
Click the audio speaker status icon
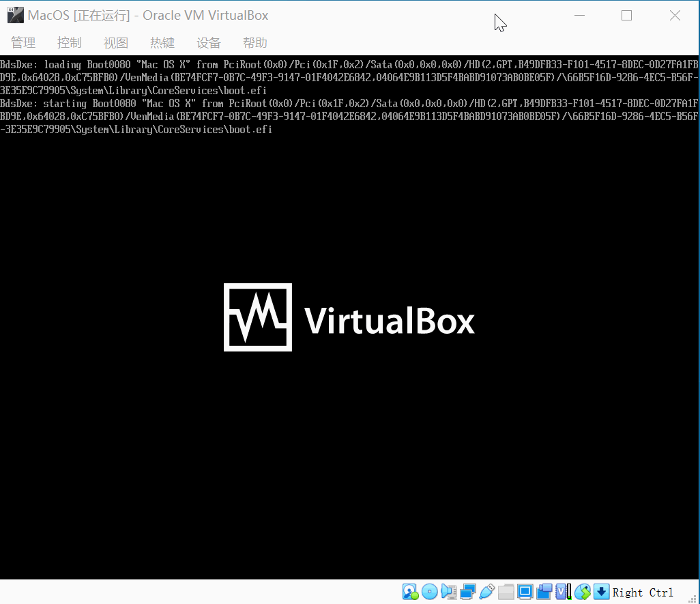click(x=449, y=592)
